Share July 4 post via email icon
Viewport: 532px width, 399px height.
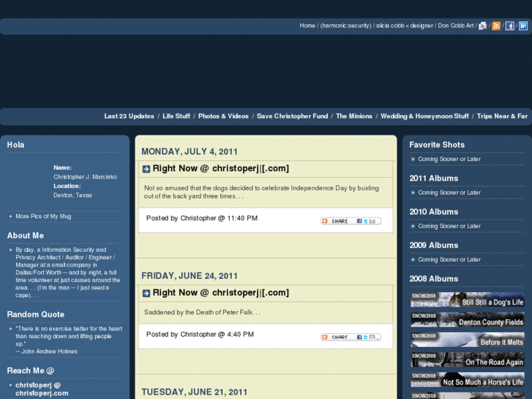(x=372, y=221)
